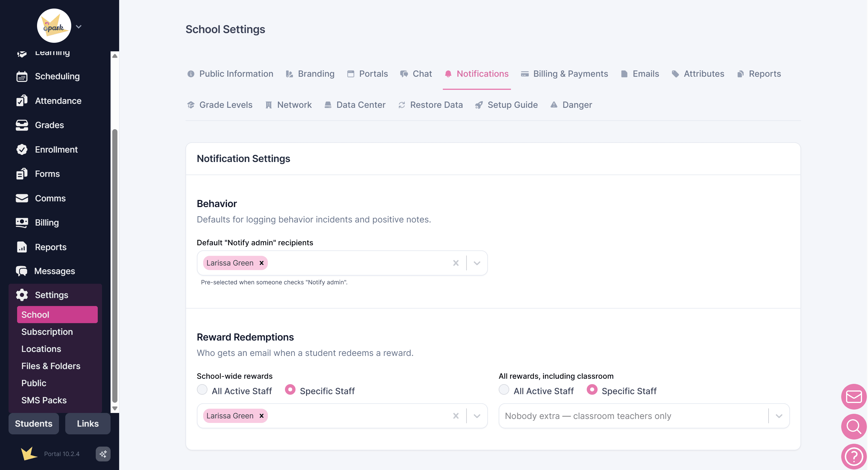Expand the Notify admin recipients dropdown arrow
The height and width of the screenshot is (470, 868).
click(x=477, y=263)
